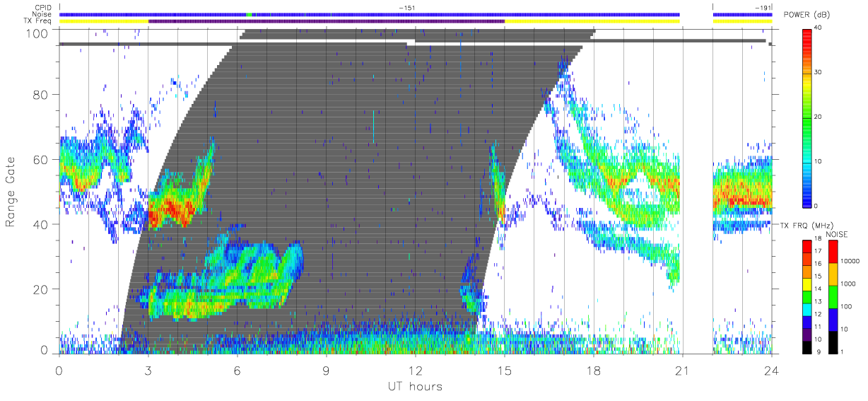
Task: Pick the TX FRQ legend purple band
Action: pyautogui.click(x=808, y=333)
